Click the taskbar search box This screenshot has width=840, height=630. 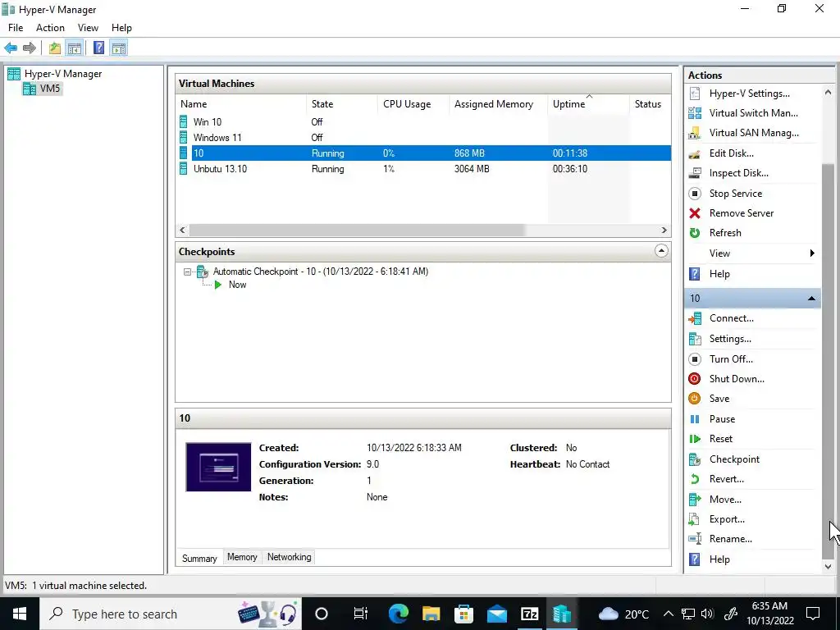click(171, 614)
